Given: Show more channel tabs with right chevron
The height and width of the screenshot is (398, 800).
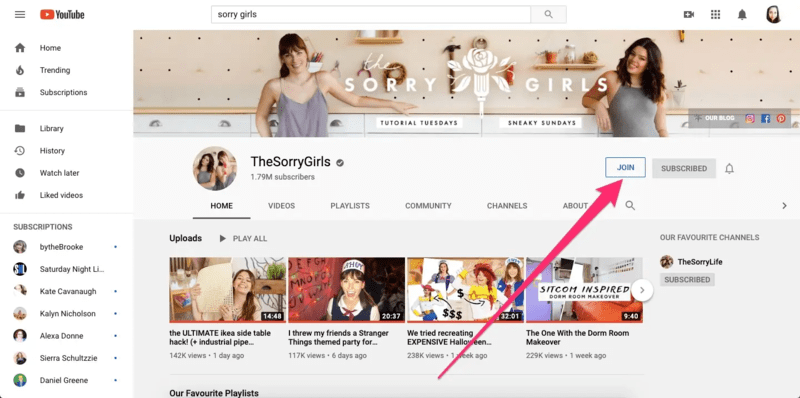Looking at the screenshot, I should tap(785, 206).
